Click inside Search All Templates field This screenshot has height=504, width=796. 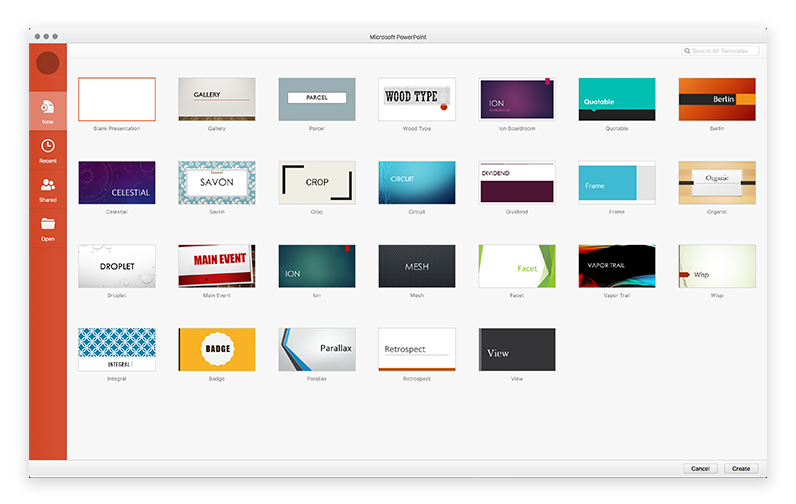point(722,50)
